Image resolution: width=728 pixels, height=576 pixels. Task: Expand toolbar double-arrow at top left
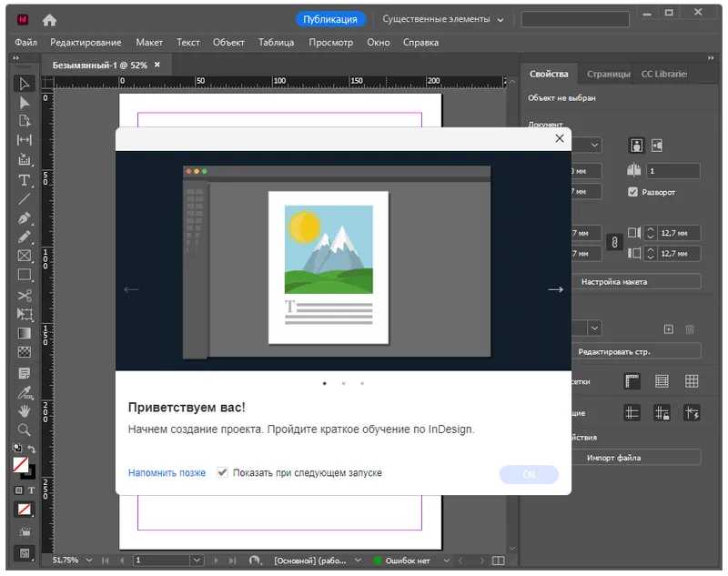[x=15, y=57]
